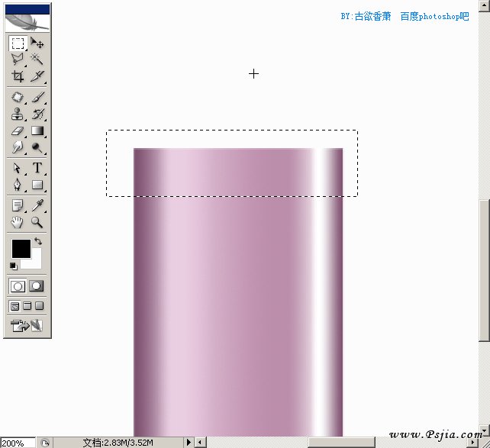Click the vertical scrollbar down arrow
The width and height of the screenshot is (490, 448).
pyautogui.click(x=484, y=431)
